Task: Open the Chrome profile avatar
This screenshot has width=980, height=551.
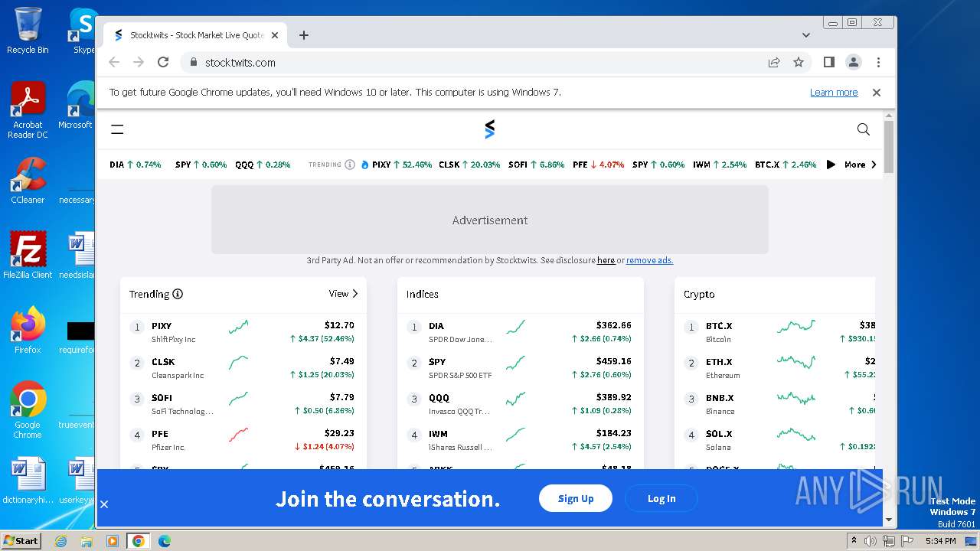Action: (853, 63)
